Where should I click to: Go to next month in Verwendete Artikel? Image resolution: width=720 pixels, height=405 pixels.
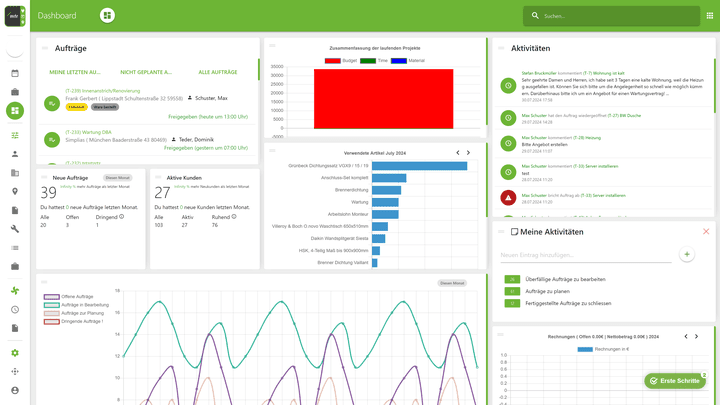click(x=469, y=153)
